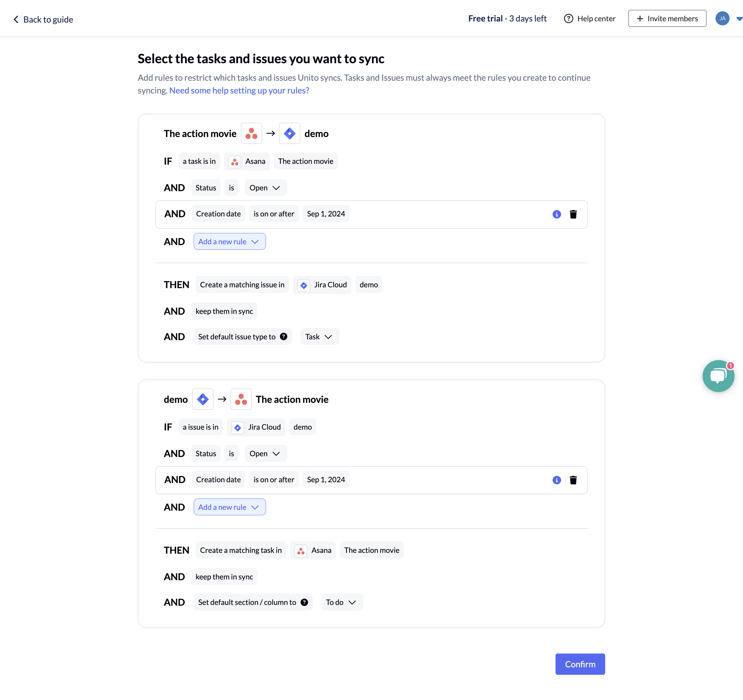
Task: Click 'demo' chip next to Jira Cloud in THEN row
Action: point(369,285)
